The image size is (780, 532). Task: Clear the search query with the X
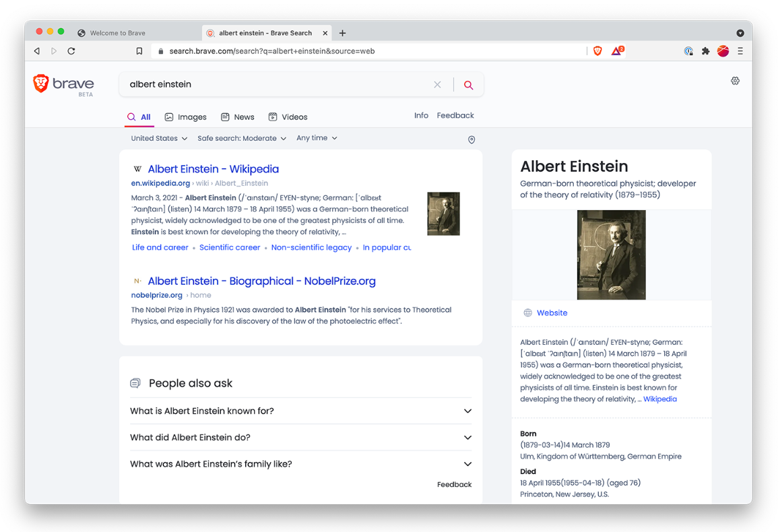point(437,84)
